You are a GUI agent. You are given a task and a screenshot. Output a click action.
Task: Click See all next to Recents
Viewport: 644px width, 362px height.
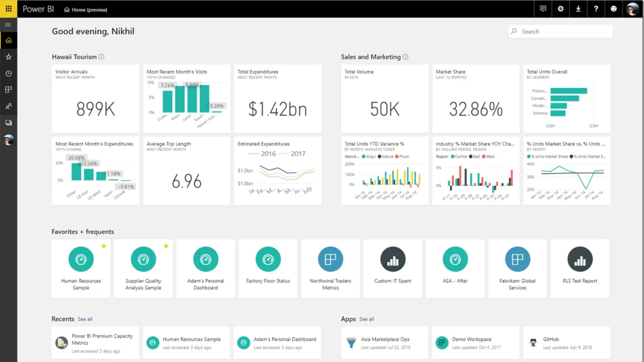click(85, 319)
